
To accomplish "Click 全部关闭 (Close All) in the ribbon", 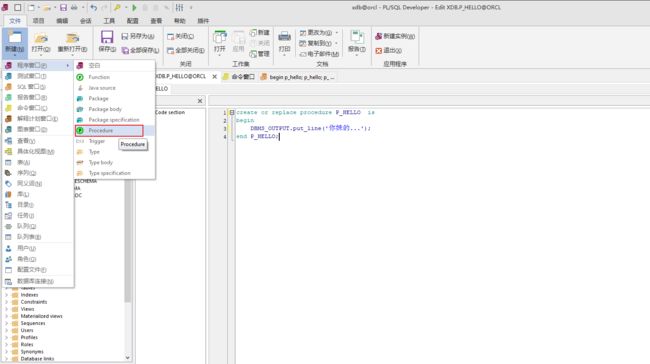I will [x=185, y=50].
